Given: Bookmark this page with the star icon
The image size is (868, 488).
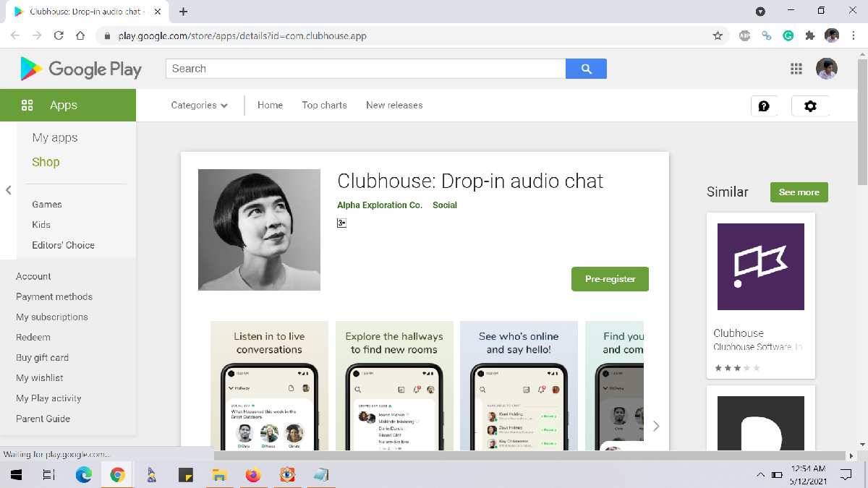Looking at the screenshot, I should click(x=718, y=35).
